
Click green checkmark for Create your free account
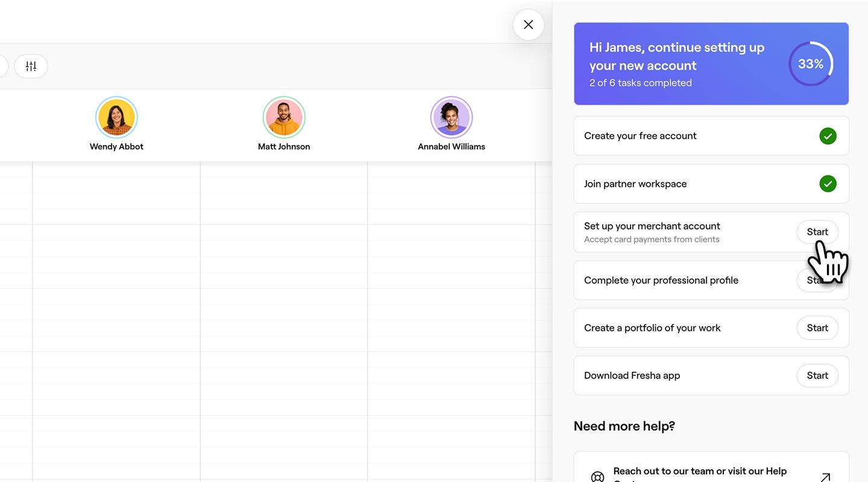(828, 136)
